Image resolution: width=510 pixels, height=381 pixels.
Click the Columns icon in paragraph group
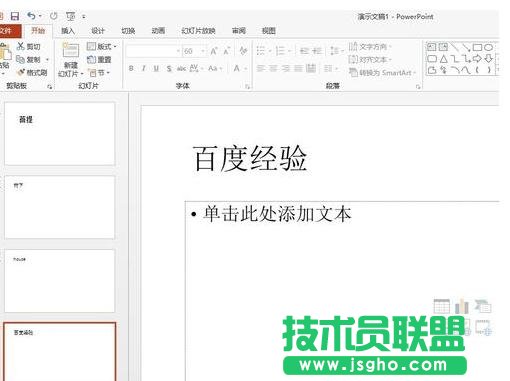(x=331, y=69)
